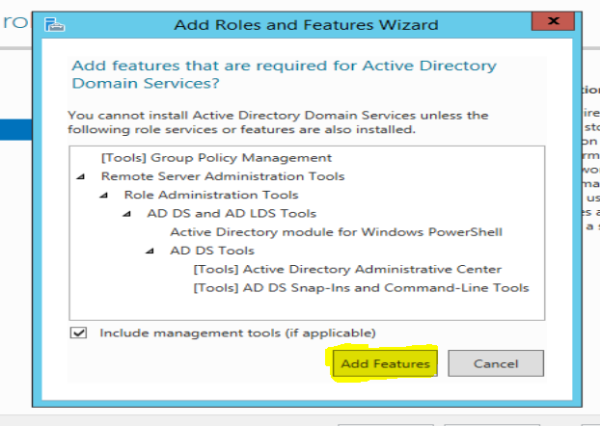
Task: Select Remote Server Administration Tools row
Action: [223, 176]
